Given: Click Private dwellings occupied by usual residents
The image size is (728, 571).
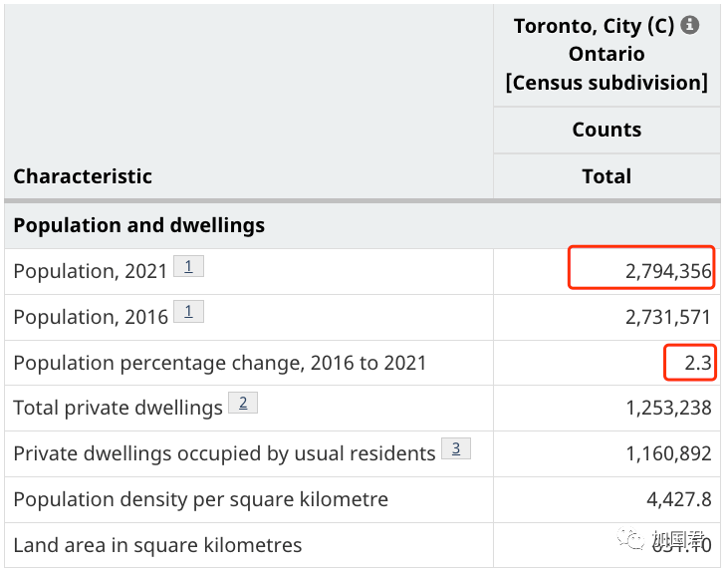Looking at the screenshot, I should [224, 453].
